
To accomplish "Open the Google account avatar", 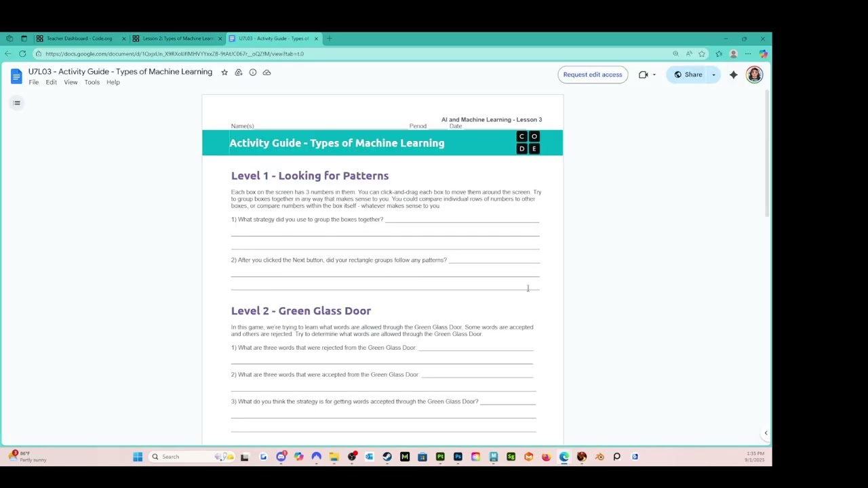I will pos(754,75).
